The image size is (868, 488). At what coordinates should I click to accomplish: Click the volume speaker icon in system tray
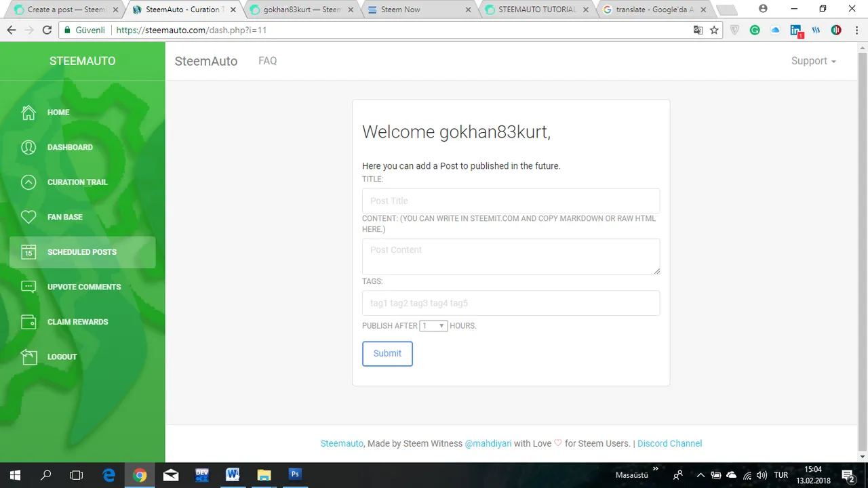[x=762, y=475]
